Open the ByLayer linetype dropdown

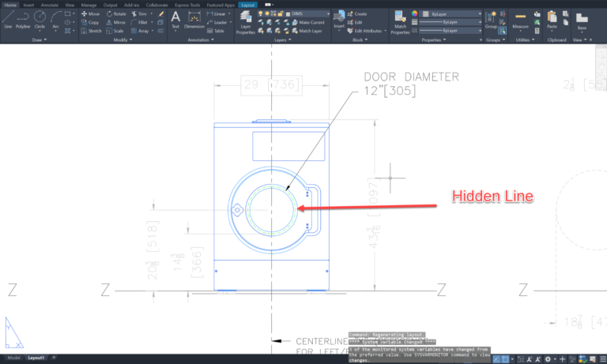(451, 31)
